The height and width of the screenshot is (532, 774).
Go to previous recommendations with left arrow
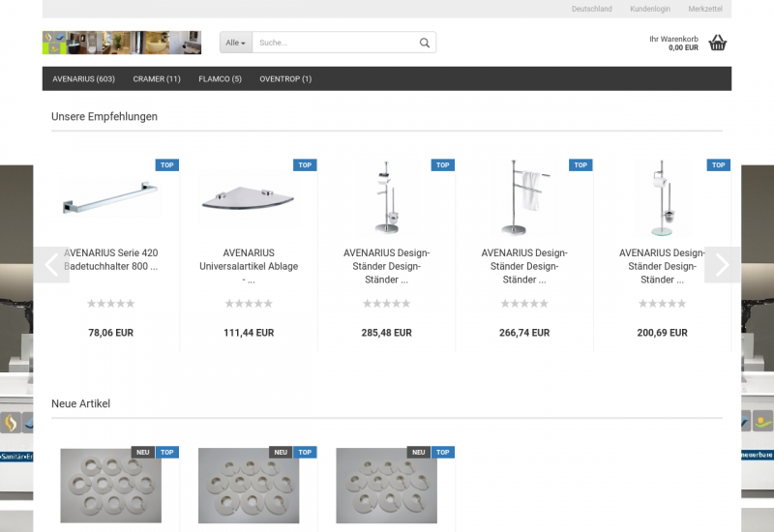(51, 265)
